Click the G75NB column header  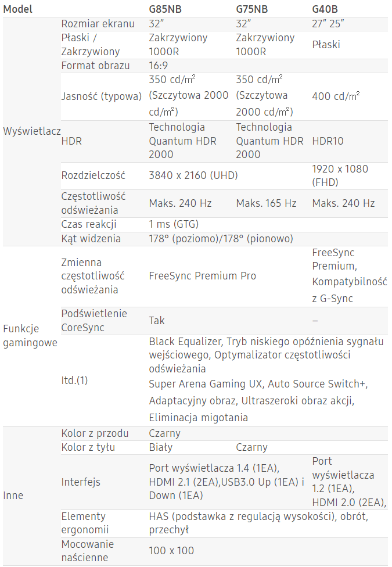click(x=252, y=9)
